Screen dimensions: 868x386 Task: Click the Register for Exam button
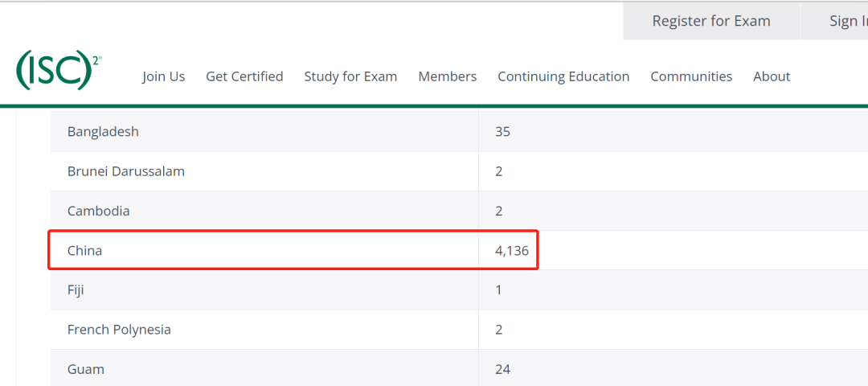(x=711, y=21)
